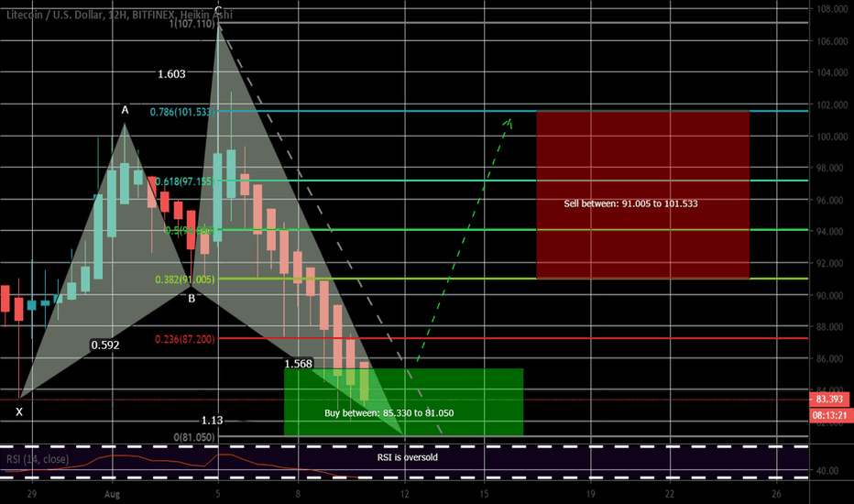Click the Aug date on the time axis
The image size is (854, 504).
pyautogui.click(x=112, y=494)
